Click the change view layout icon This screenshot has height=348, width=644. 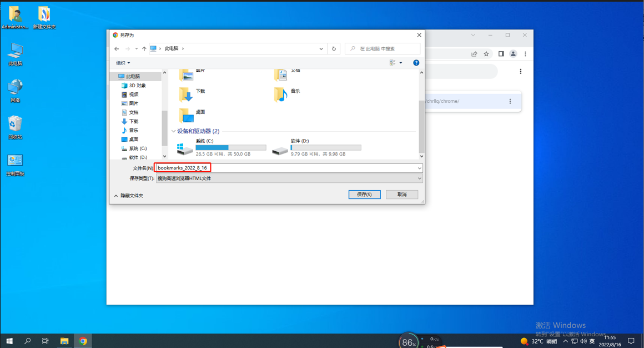pos(393,63)
